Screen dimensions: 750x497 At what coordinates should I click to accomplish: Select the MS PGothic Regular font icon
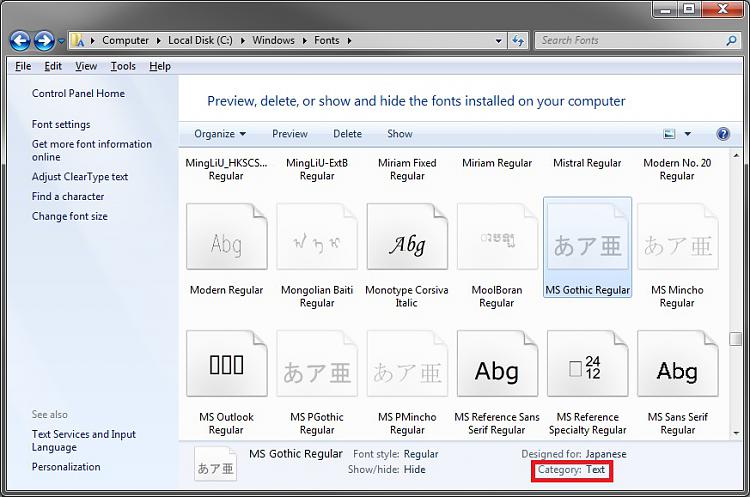click(317, 364)
